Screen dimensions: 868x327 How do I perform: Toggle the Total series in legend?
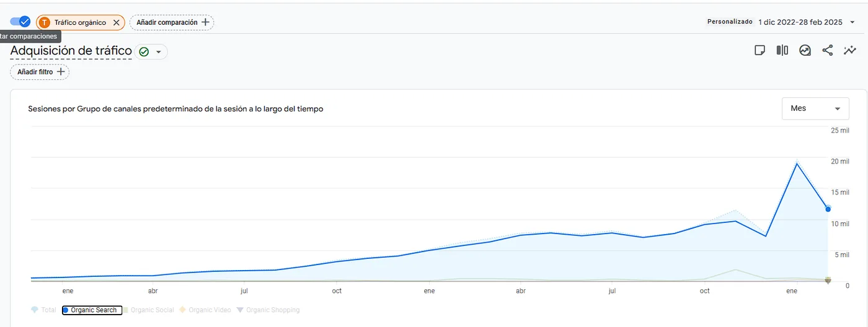(43, 310)
